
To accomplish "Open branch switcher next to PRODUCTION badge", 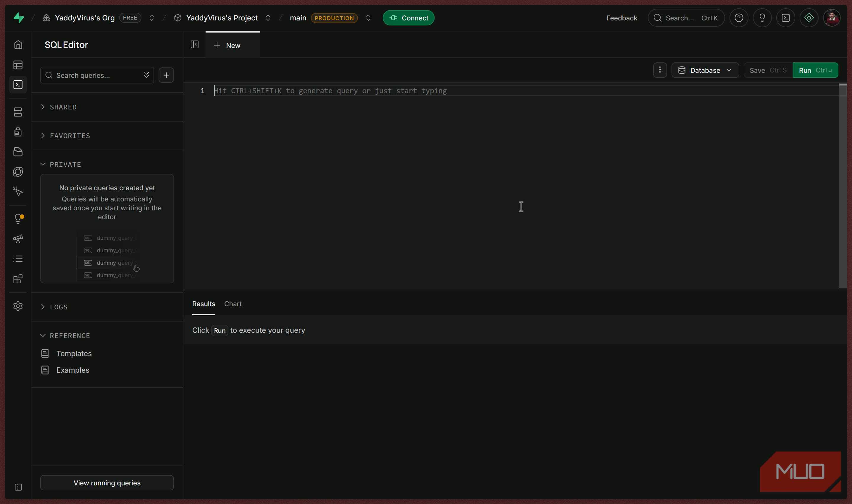I will [x=368, y=18].
